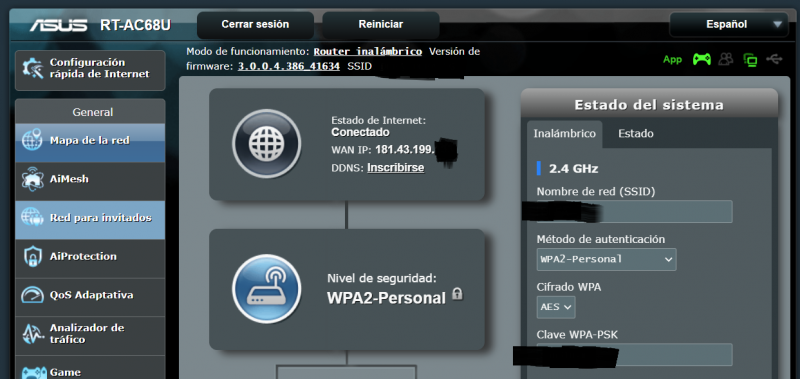Click the Reiniciar button
Screen dimensions: 800x379
[381, 24]
